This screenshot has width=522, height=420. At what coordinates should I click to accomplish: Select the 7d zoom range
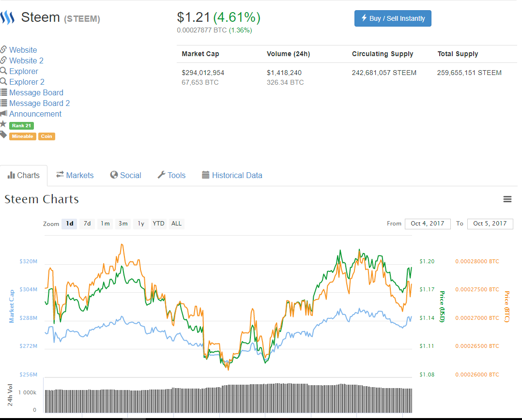(87, 224)
